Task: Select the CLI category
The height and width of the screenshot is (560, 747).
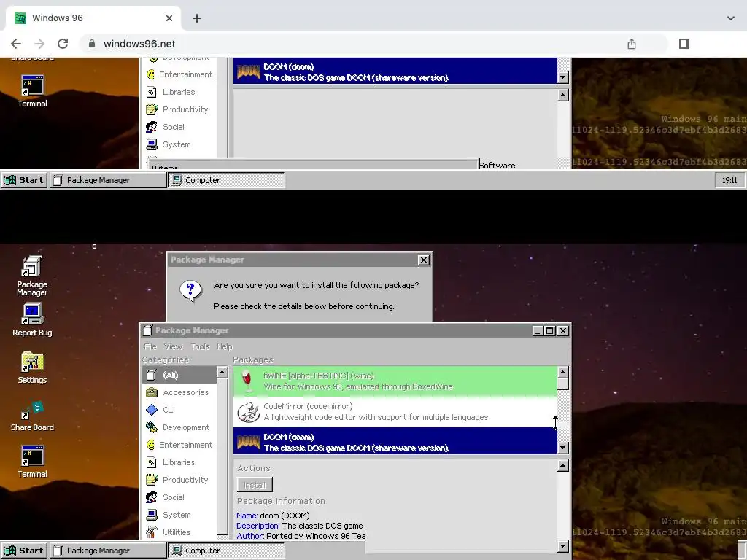Action: pyautogui.click(x=179, y=410)
